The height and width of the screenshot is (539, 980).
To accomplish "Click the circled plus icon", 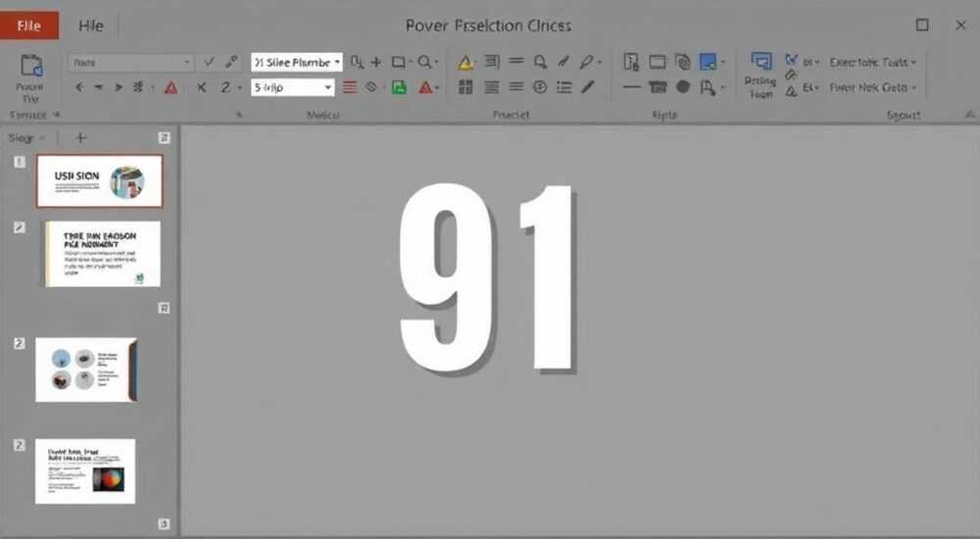I will (x=540, y=87).
